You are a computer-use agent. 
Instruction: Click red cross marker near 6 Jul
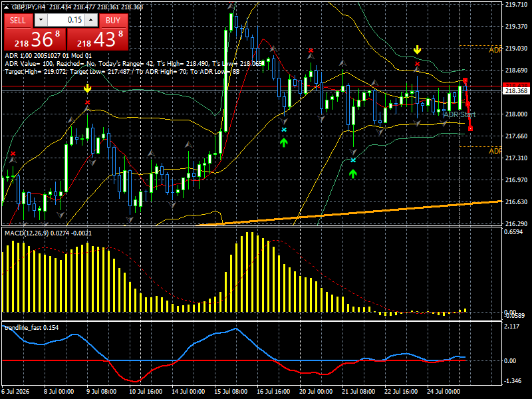tap(13, 154)
